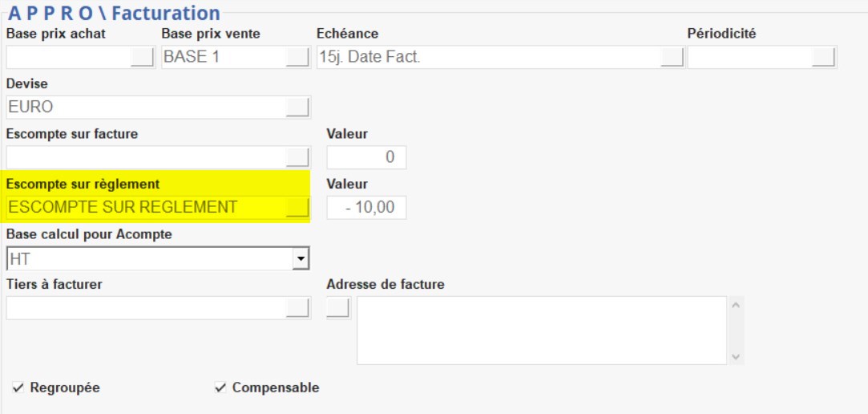Click the Adresse de facture selector button
This screenshot has width=868, height=414.
[x=338, y=307]
